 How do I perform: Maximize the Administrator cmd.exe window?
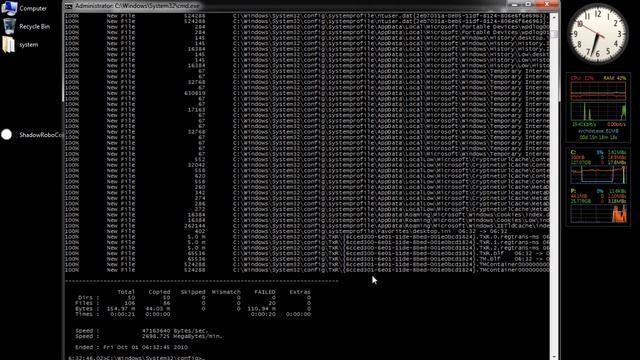(x=528, y=4)
